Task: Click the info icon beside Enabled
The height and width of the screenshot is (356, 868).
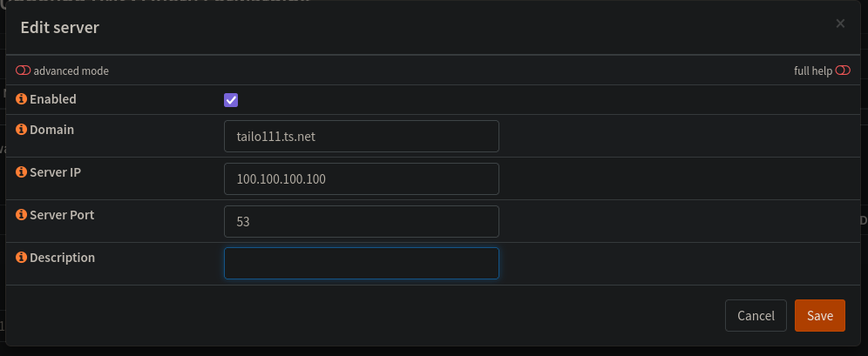Action: point(22,99)
